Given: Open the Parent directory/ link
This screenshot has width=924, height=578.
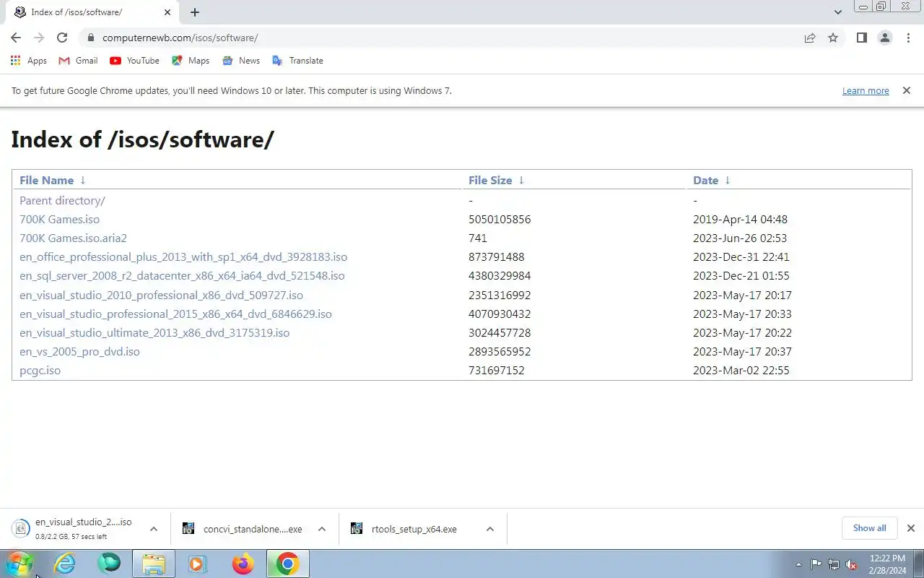Looking at the screenshot, I should pyautogui.click(x=62, y=201).
